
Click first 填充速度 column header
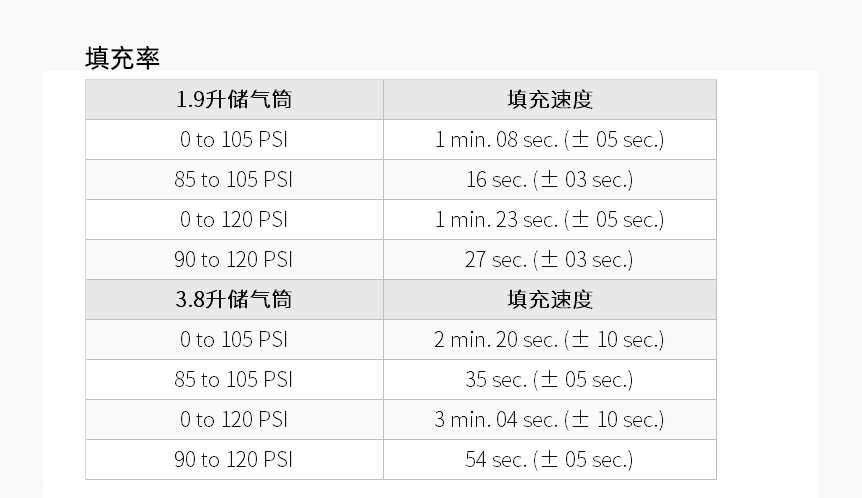pyautogui.click(x=550, y=99)
